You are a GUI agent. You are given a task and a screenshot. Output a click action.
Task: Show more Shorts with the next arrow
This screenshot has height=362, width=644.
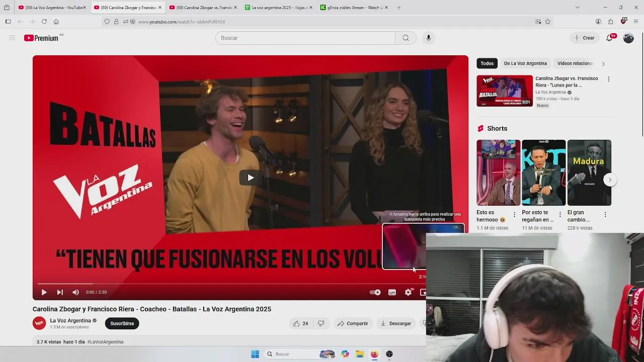[610, 179]
